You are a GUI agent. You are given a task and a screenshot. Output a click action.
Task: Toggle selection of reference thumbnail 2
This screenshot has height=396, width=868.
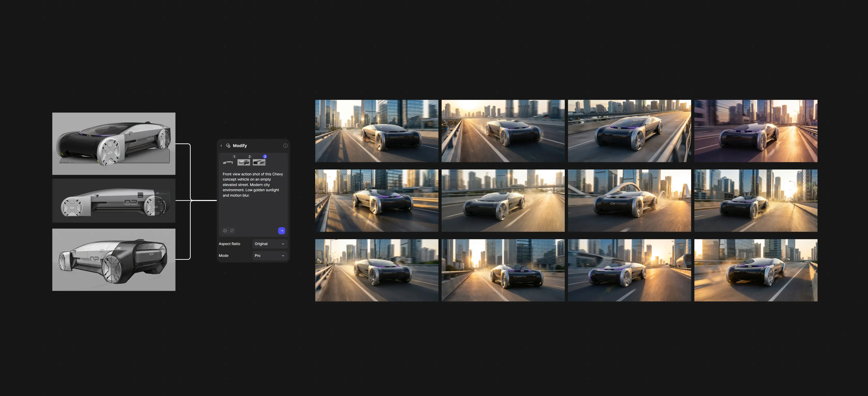(244, 162)
